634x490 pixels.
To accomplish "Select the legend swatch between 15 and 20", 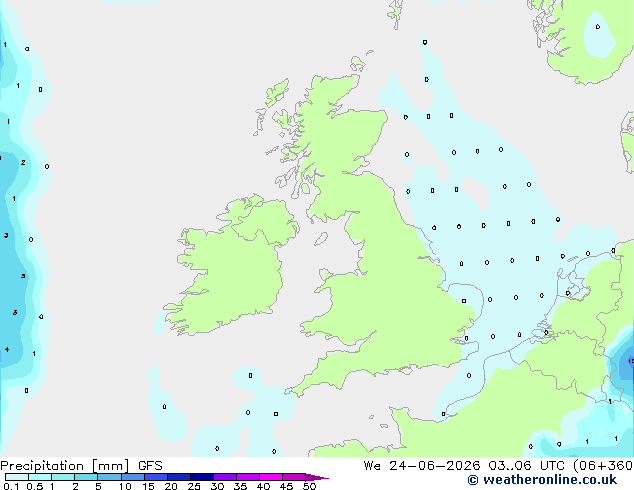I will [156, 477].
